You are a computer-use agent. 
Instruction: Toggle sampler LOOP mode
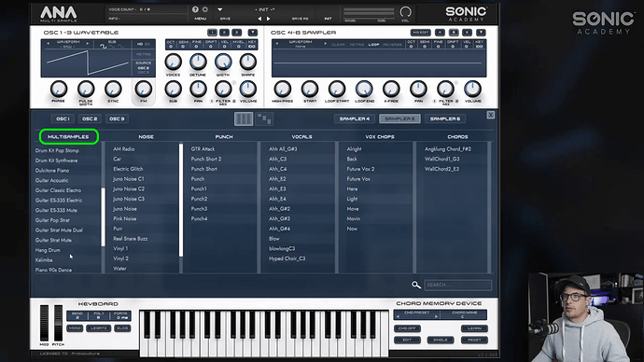tap(373, 45)
